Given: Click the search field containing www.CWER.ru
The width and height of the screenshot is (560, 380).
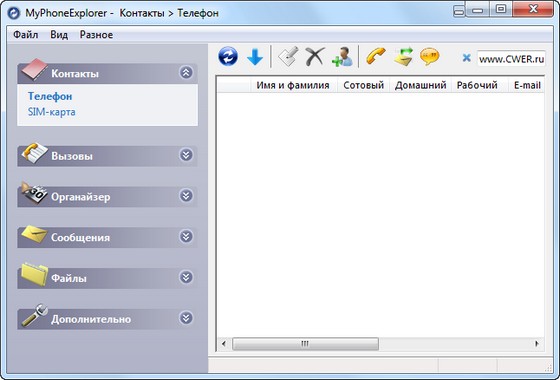Looking at the screenshot, I should click(x=511, y=59).
